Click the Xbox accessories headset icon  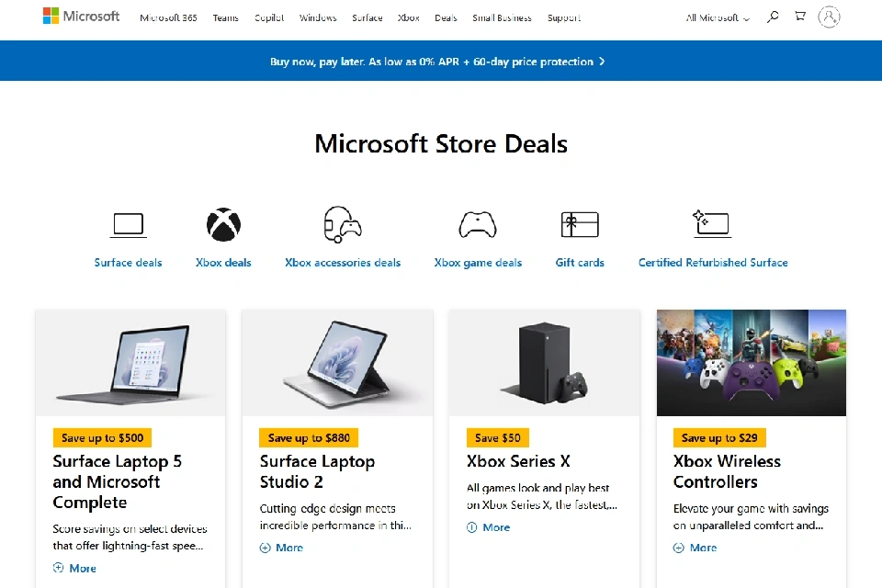click(342, 224)
